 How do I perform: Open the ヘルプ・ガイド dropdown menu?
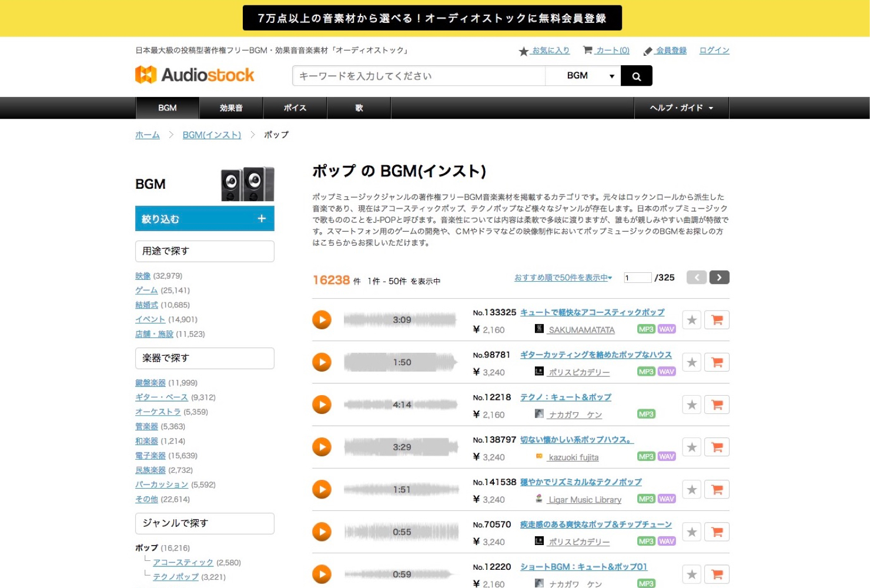click(681, 108)
